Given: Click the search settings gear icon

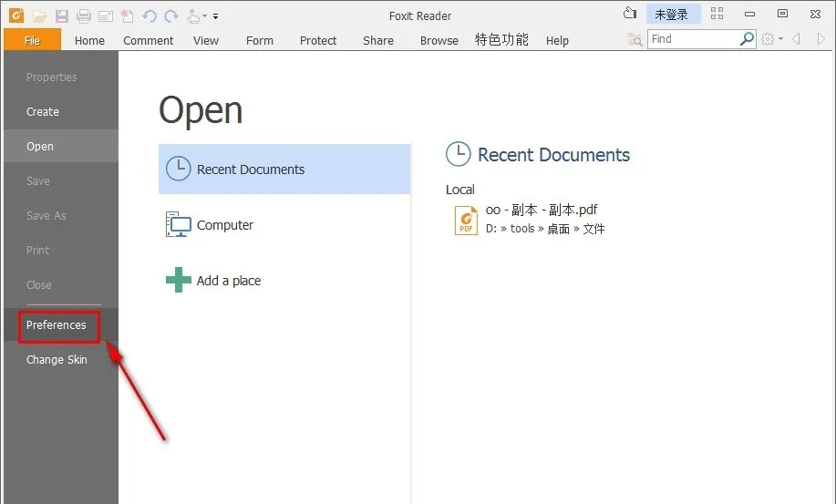Looking at the screenshot, I should (768, 39).
